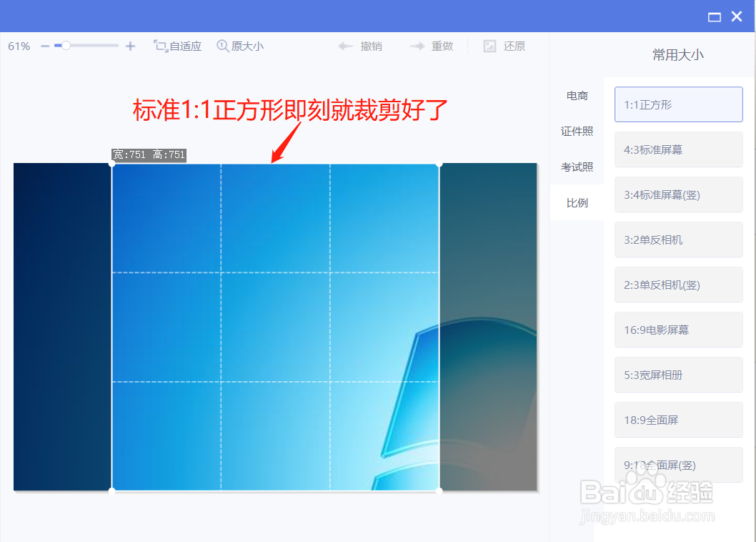Click bottom-left crop corner handle
This screenshot has width=756, height=542.
pos(112,491)
